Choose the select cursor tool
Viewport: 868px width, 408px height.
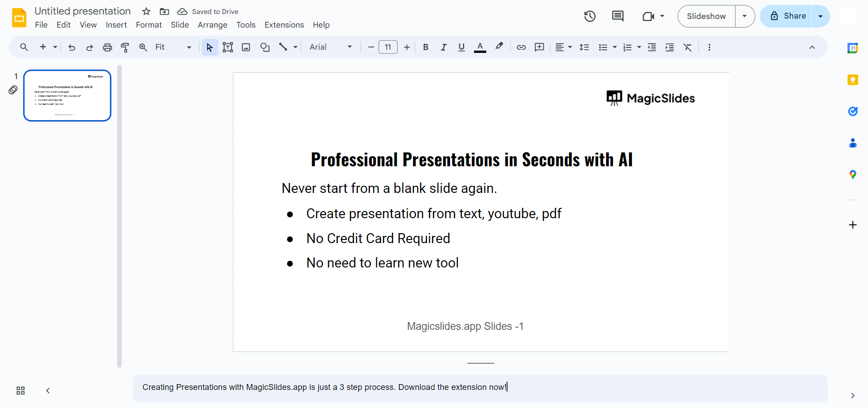(x=210, y=47)
